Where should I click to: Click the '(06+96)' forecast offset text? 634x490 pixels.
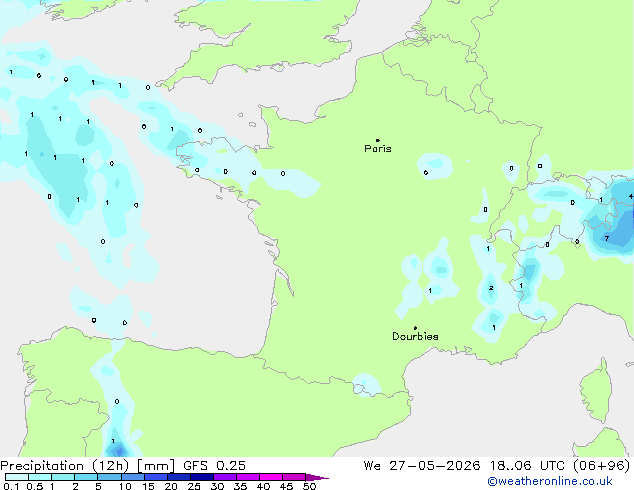click(602, 466)
